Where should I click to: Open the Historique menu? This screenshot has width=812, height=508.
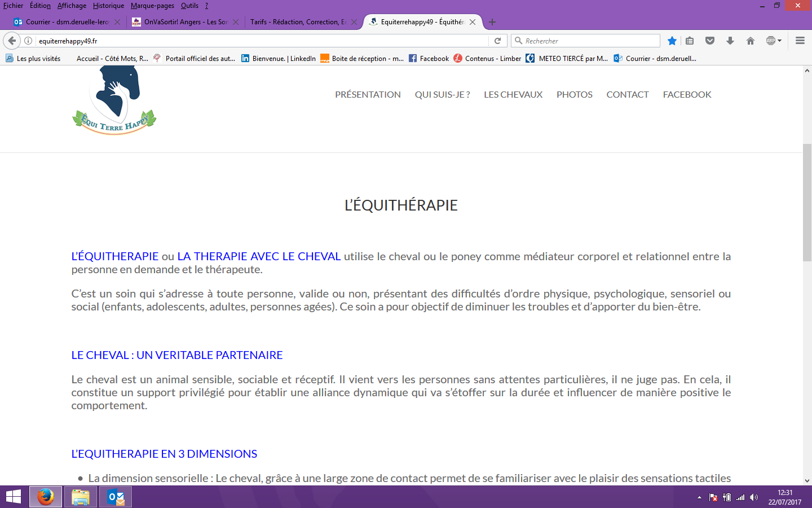108,6
